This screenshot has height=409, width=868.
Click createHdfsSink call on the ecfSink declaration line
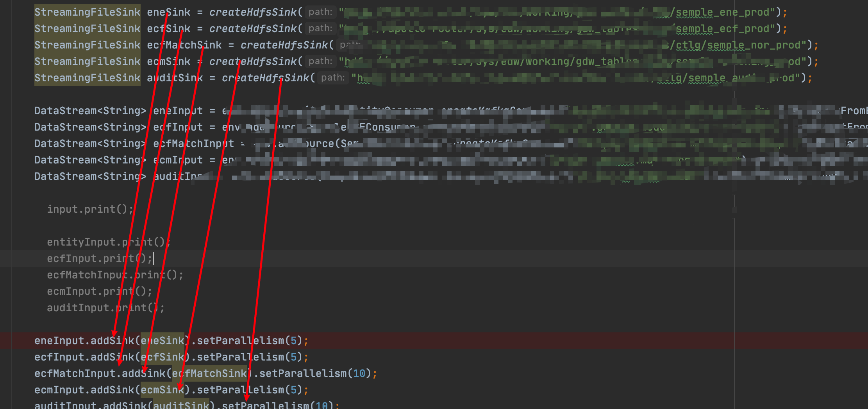pyautogui.click(x=253, y=29)
